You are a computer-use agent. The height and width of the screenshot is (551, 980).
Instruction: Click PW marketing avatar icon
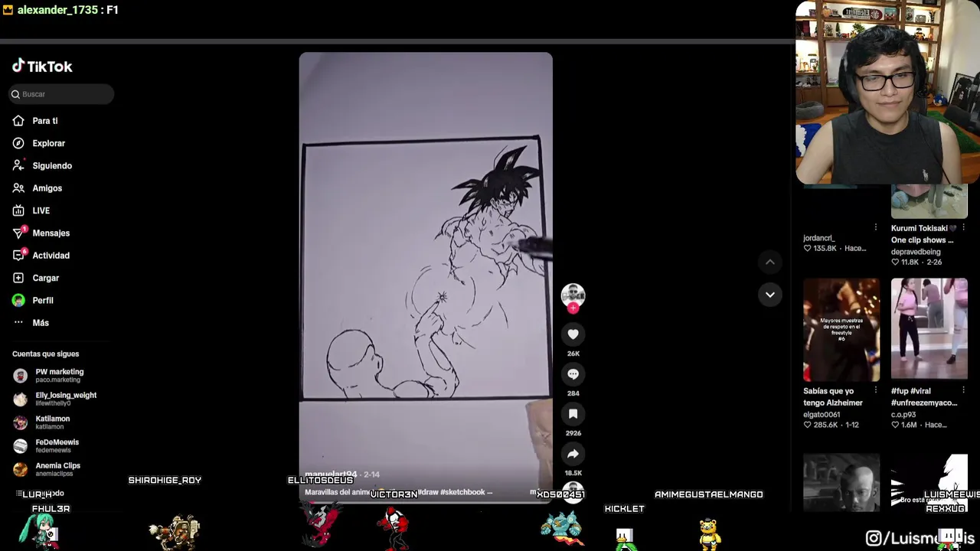(21, 376)
